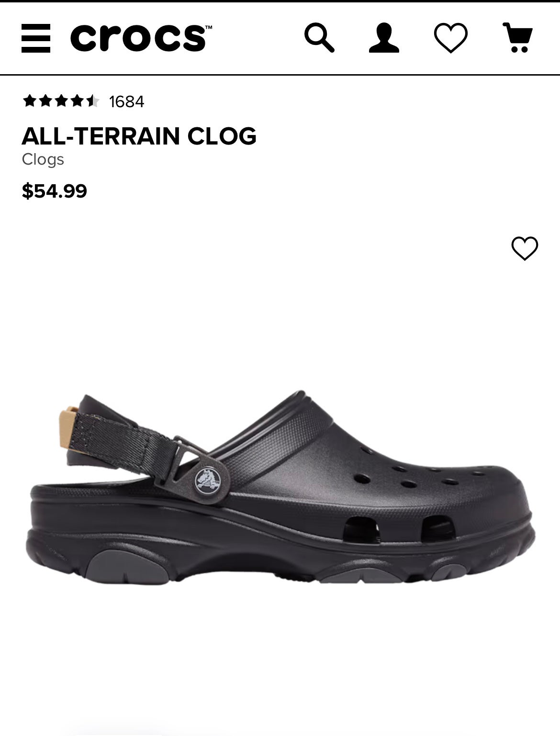Screen dimensions: 560x736
Task: Click the first star in rating
Action: 30,101
